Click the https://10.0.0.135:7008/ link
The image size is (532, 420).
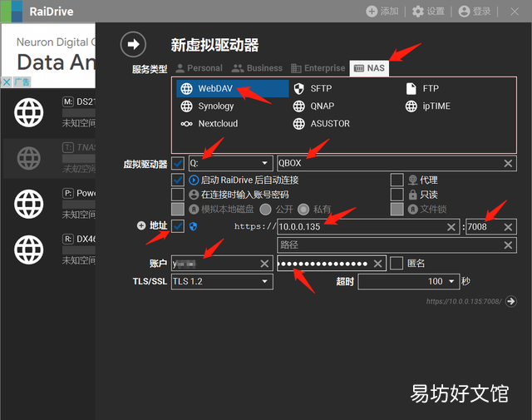click(x=464, y=301)
